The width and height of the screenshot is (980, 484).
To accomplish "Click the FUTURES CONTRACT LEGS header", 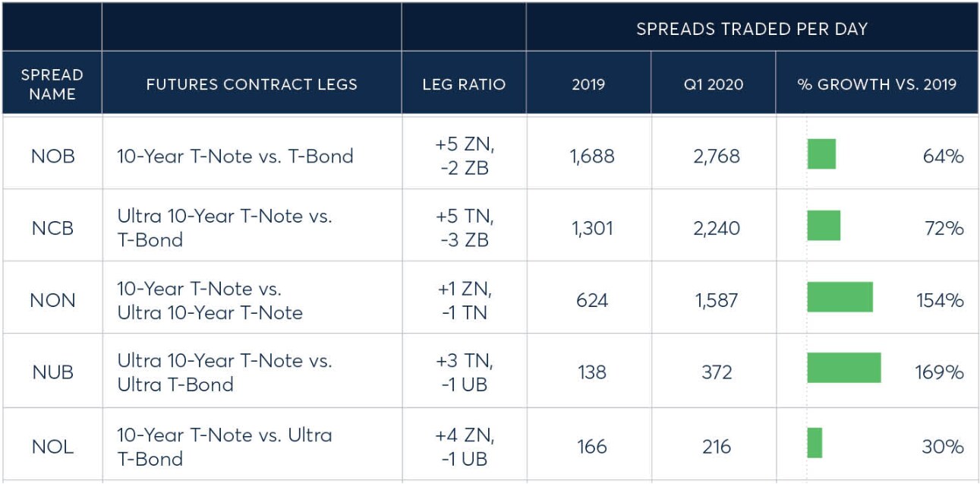I will [x=251, y=84].
